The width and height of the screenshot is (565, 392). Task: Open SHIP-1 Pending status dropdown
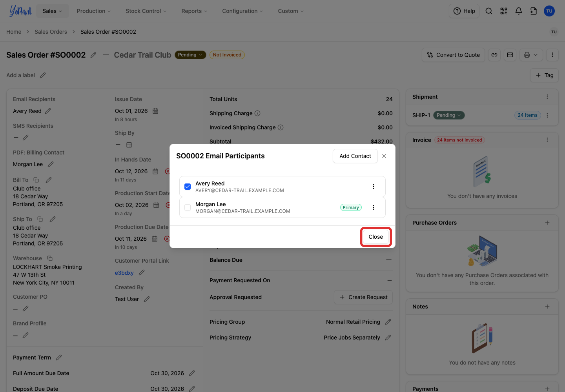tap(449, 115)
